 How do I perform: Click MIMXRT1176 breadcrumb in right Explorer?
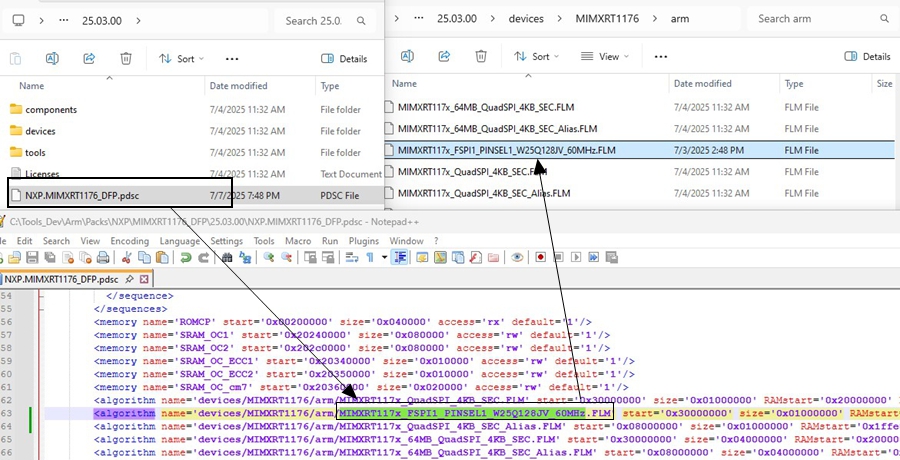(607, 18)
